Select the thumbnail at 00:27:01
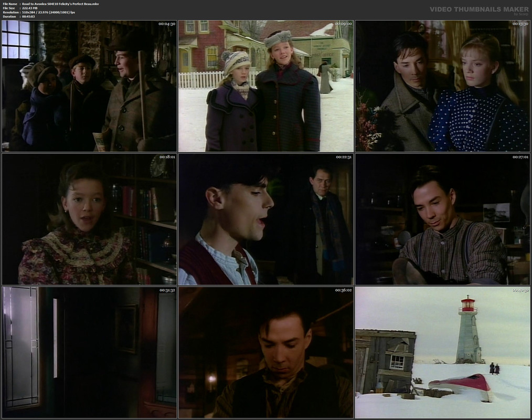Image resolution: width=532 pixels, height=420 pixels. click(442, 219)
